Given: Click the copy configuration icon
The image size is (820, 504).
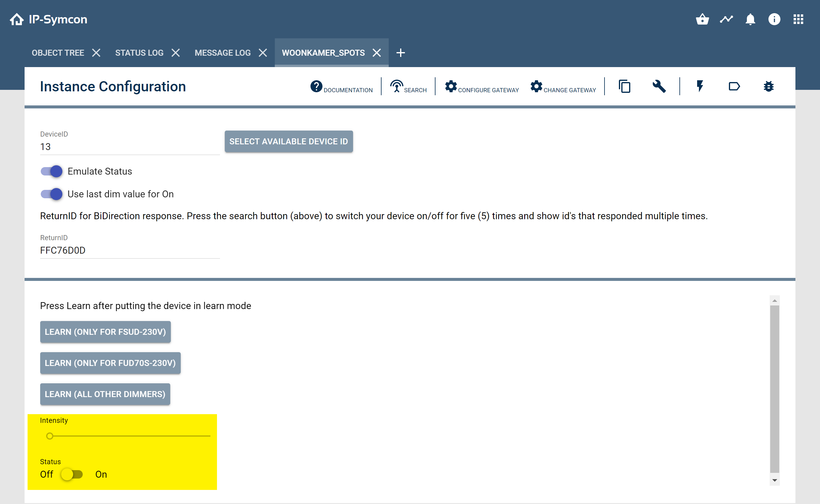Looking at the screenshot, I should (625, 86).
